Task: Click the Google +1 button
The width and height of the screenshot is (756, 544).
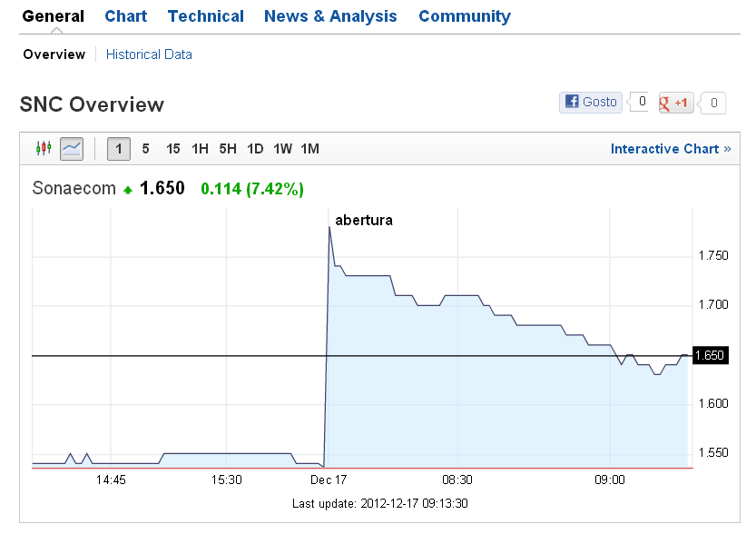Action: click(676, 103)
